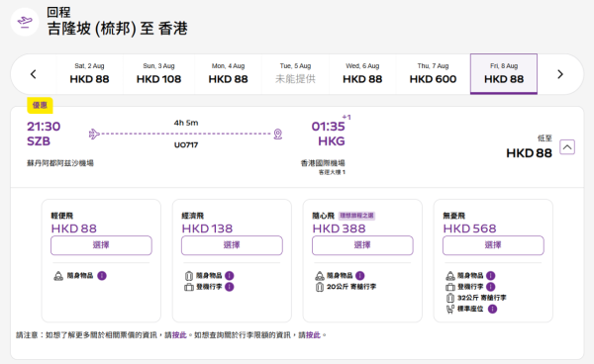
Task: Select Sat, 2 Aug HKD 88 date
Action: 89,74
